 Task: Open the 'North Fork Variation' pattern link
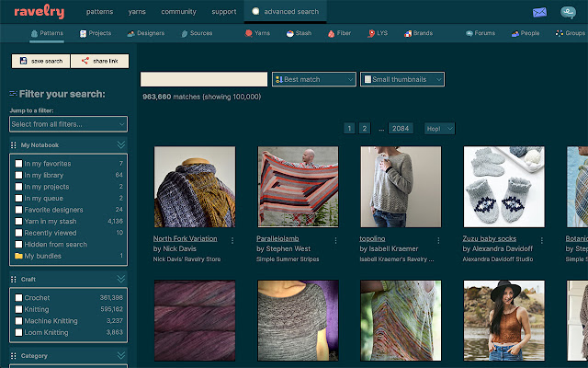click(x=185, y=238)
